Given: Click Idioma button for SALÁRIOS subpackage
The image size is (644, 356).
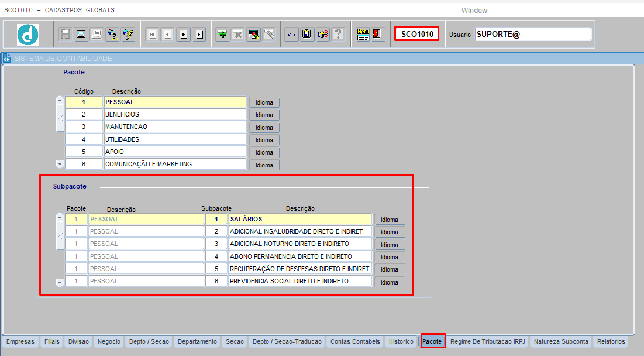Looking at the screenshot, I should [x=390, y=220].
